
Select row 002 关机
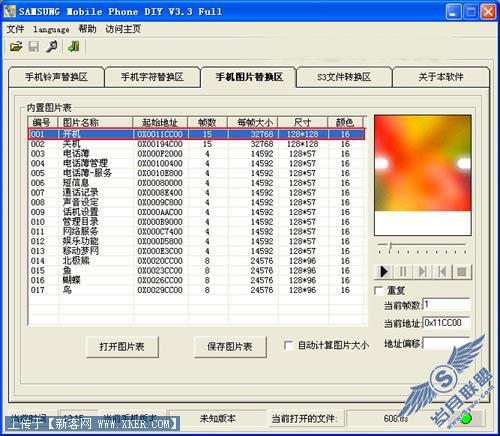(x=197, y=144)
